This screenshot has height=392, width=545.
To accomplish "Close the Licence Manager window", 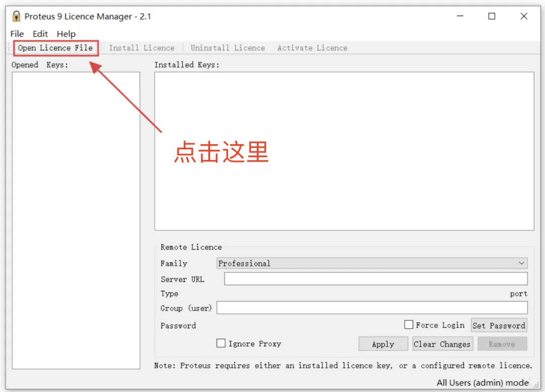I will click(x=524, y=16).
